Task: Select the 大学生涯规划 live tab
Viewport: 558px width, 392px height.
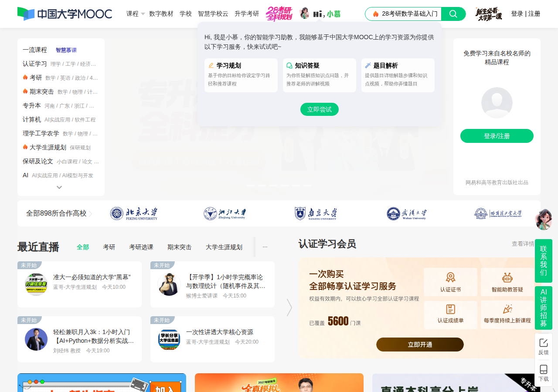Action: (x=224, y=247)
